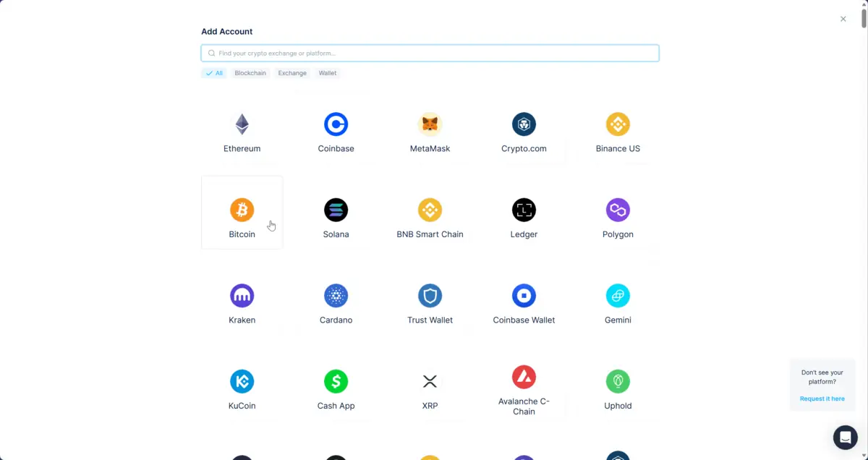
Task: Select the Kraken exchange
Action: (242, 295)
